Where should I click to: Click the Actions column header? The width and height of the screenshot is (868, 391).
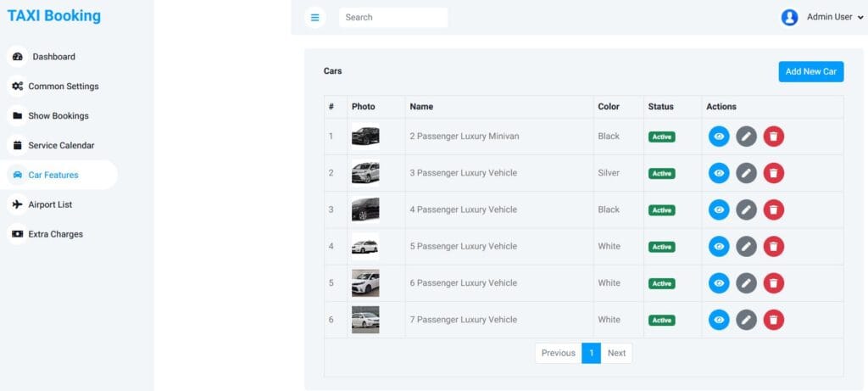pyautogui.click(x=721, y=106)
